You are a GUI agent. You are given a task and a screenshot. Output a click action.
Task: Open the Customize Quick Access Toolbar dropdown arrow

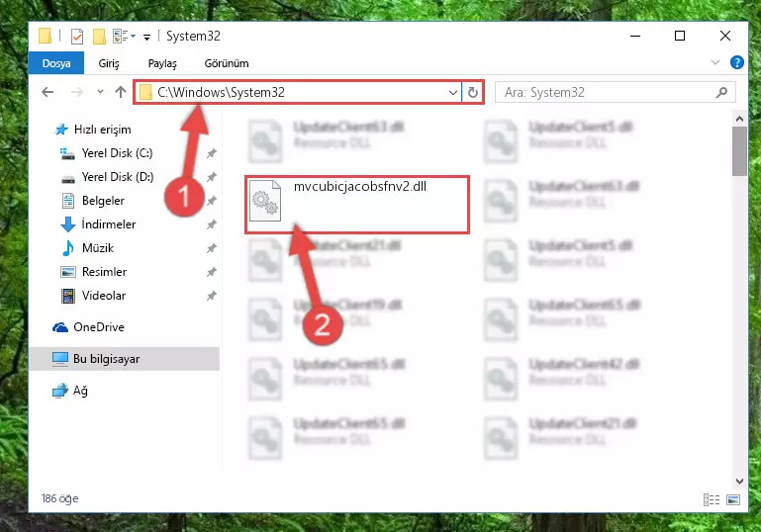pos(146,37)
